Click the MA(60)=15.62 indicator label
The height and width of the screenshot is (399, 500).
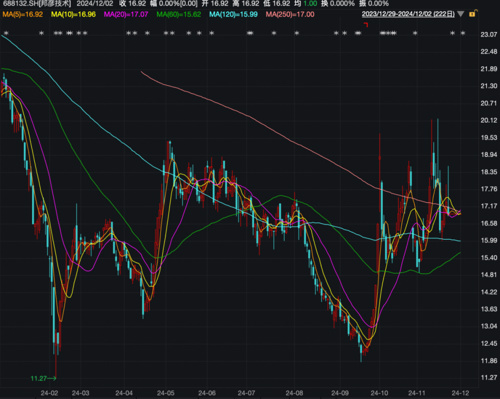[x=179, y=14]
